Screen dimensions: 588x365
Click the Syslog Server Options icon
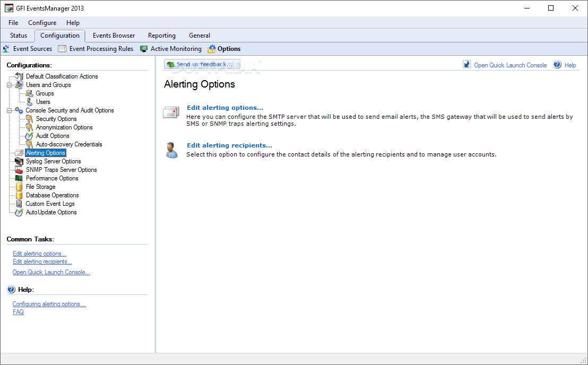[x=19, y=161]
